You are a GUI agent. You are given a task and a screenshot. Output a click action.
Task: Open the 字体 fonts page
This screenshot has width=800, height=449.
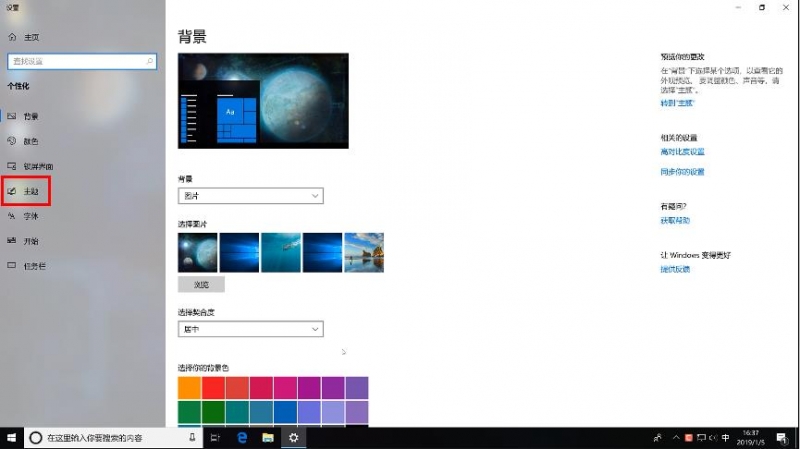[x=23, y=216]
